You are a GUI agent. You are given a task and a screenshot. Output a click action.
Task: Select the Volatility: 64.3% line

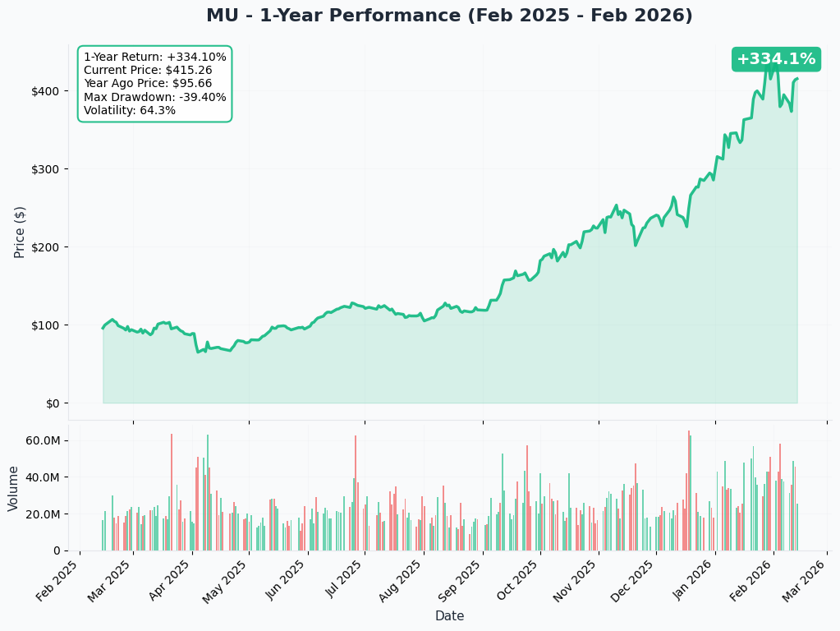[x=130, y=110]
